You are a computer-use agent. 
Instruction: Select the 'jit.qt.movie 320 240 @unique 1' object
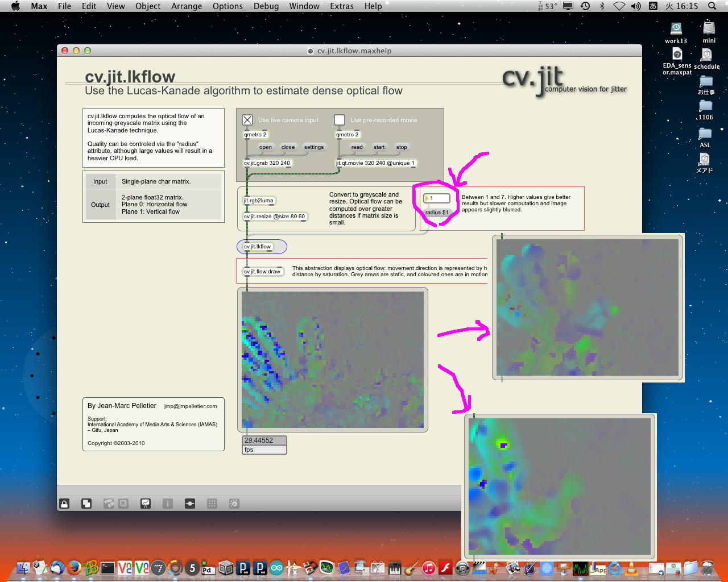click(x=376, y=163)
